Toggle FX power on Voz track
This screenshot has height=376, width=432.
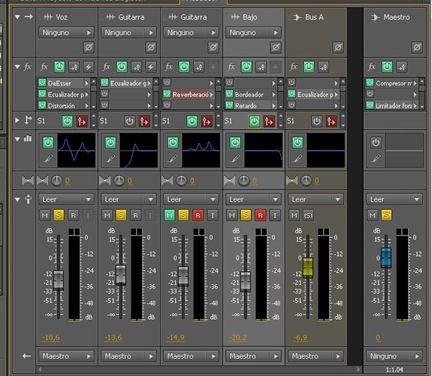point(59,67)
